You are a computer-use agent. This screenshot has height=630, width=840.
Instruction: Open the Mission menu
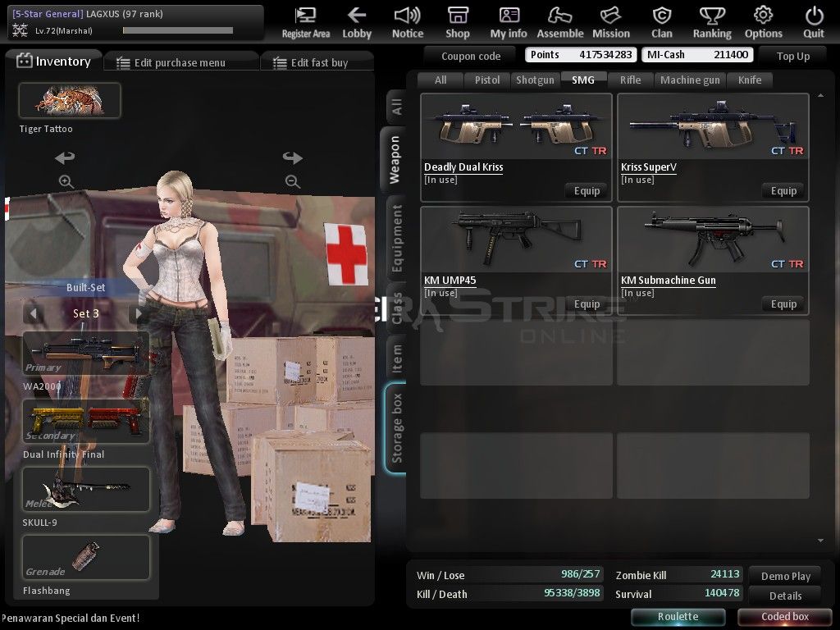(610, 23)
